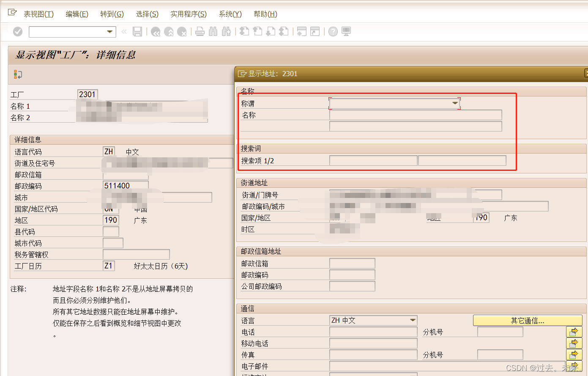Click the 传真 number input field

[373, 355]
